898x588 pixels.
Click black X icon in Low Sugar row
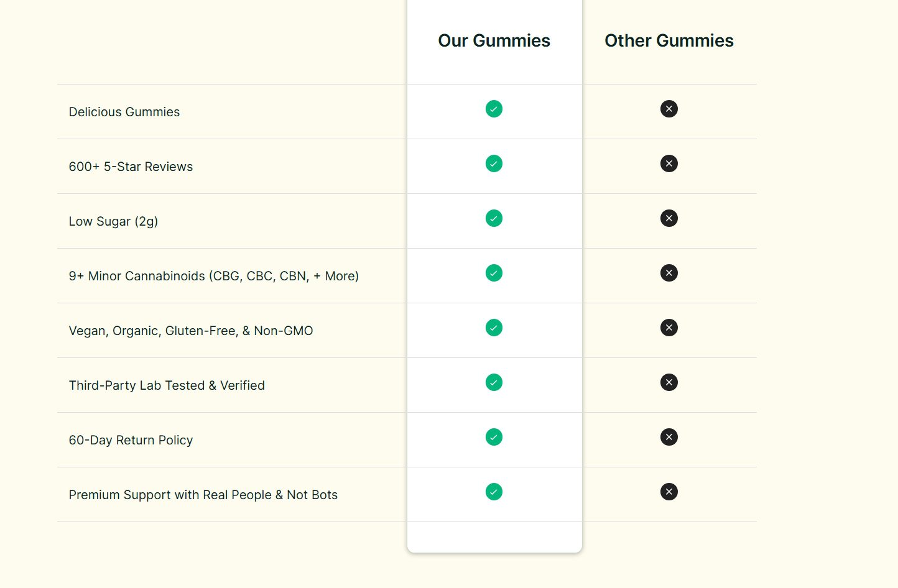669,218
